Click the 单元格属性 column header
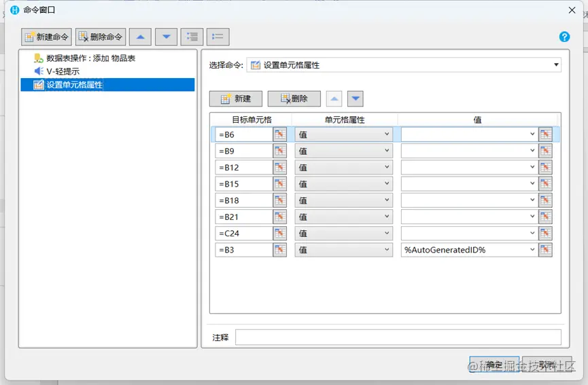This screenshot has width=588, height=385. [344, 120]
